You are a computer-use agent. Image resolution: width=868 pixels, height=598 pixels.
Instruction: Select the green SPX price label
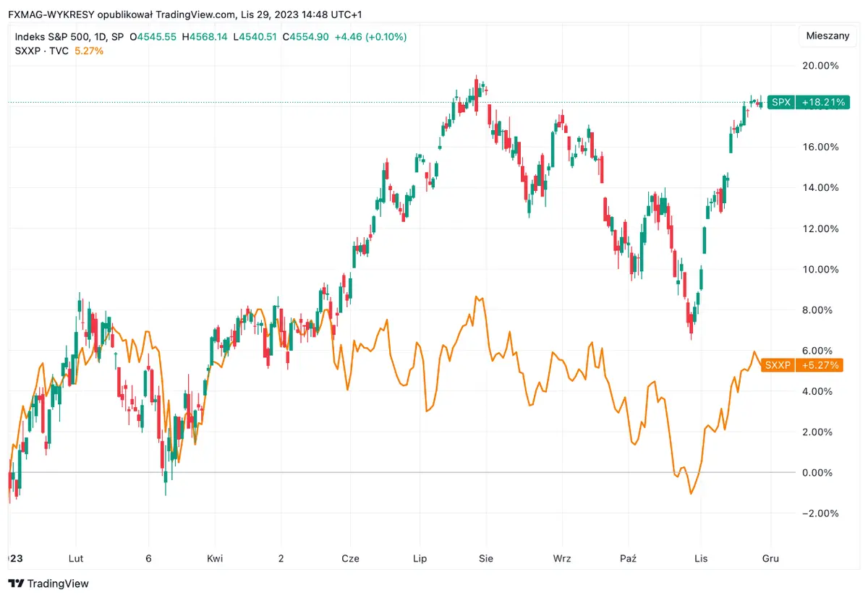780,103
